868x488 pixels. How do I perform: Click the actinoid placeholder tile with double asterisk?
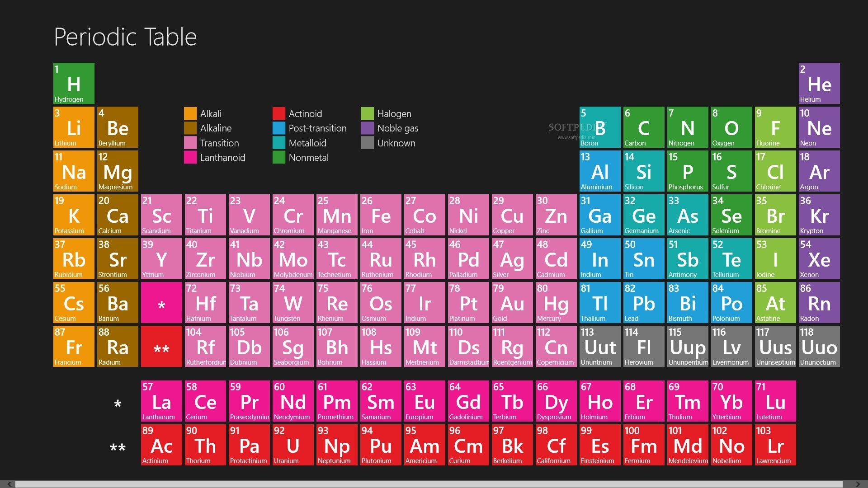point(161,346)
